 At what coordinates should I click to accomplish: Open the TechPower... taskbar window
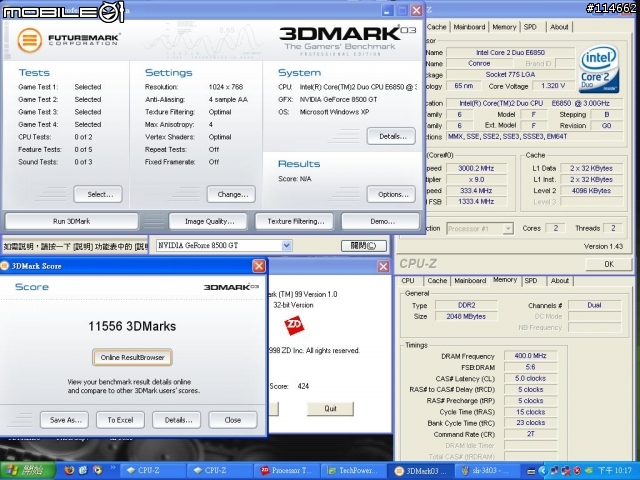coord(353,471)
